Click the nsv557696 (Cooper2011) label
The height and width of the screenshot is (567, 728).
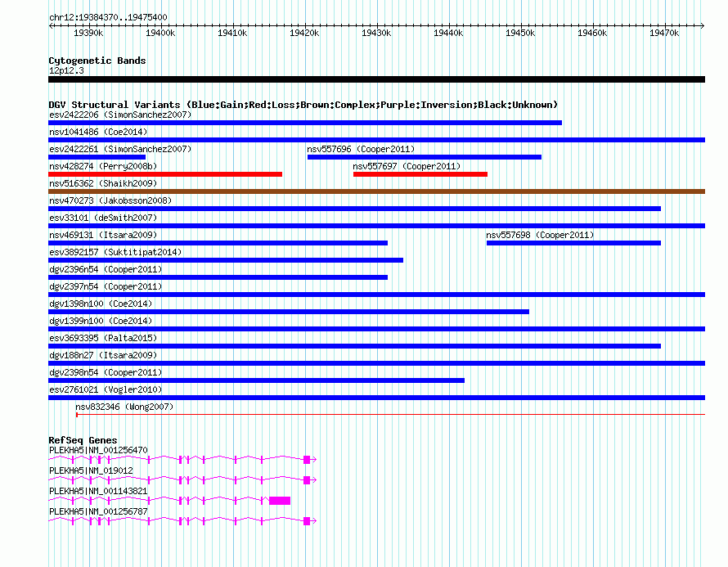(x=361, y=149)
